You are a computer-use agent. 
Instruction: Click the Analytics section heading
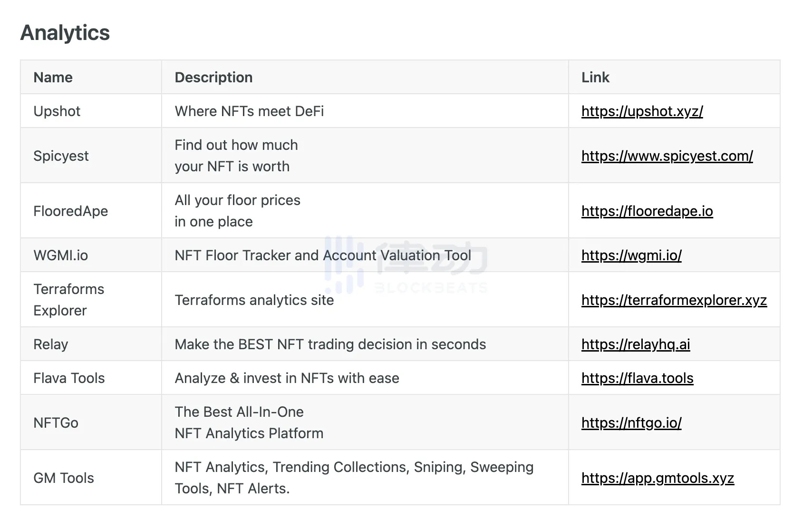coord(65,33)
